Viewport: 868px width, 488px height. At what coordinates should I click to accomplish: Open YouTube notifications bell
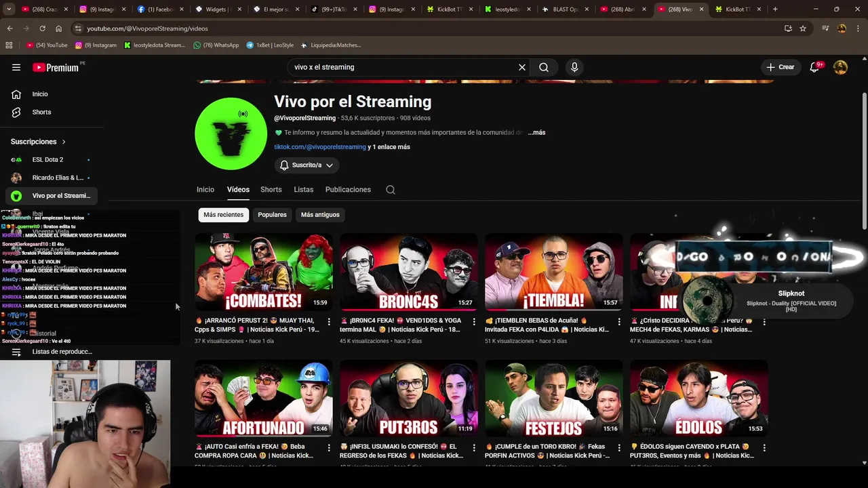click(x=815, y=67)
